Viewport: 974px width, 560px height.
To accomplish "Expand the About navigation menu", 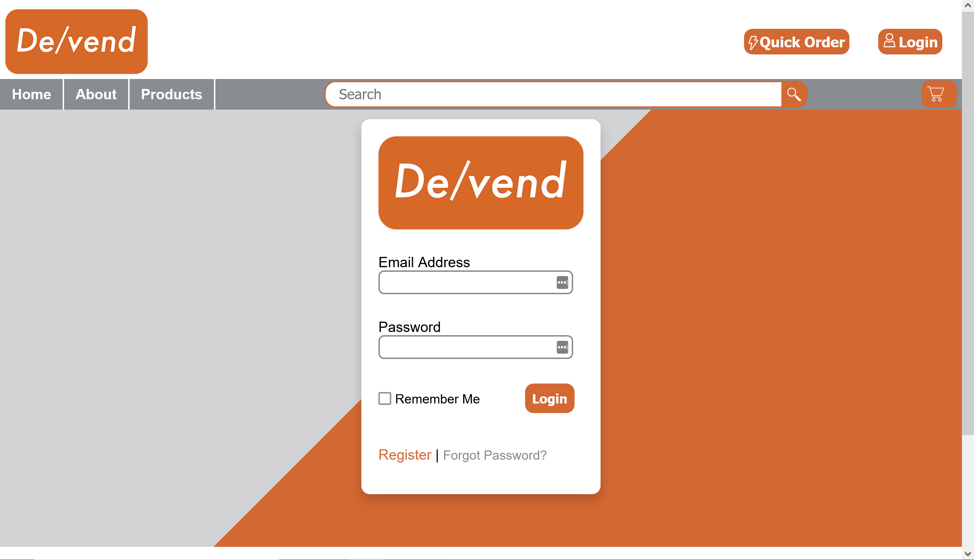I will [96, 94].
